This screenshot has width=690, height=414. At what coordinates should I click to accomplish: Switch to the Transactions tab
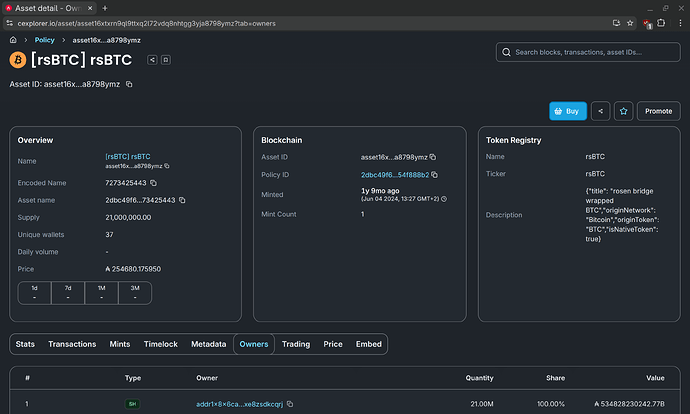click(72, 344)
